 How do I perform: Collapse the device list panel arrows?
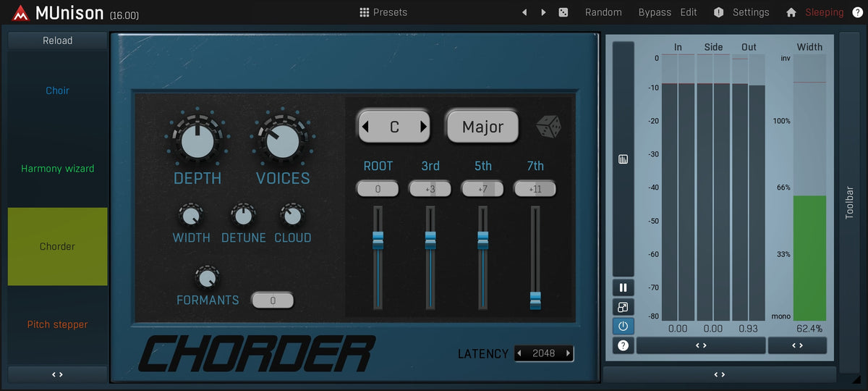pyautogui.click(x=58, y=374)
